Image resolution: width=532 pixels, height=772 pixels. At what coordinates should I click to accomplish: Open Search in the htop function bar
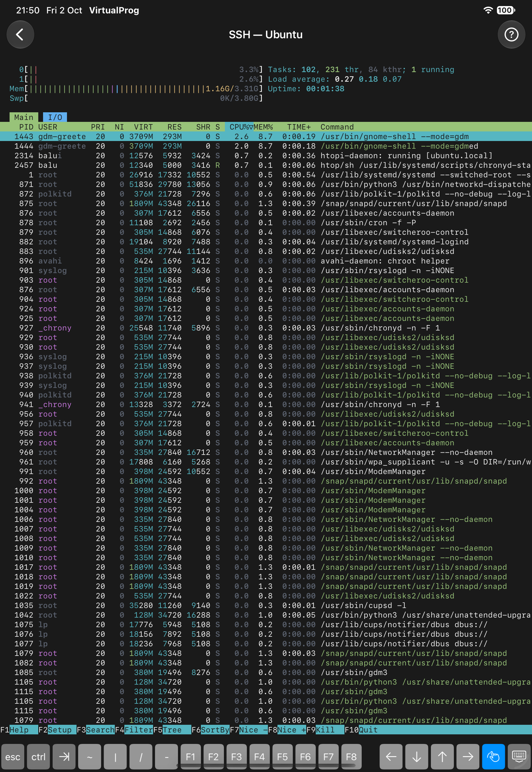[x=96, y=730]
